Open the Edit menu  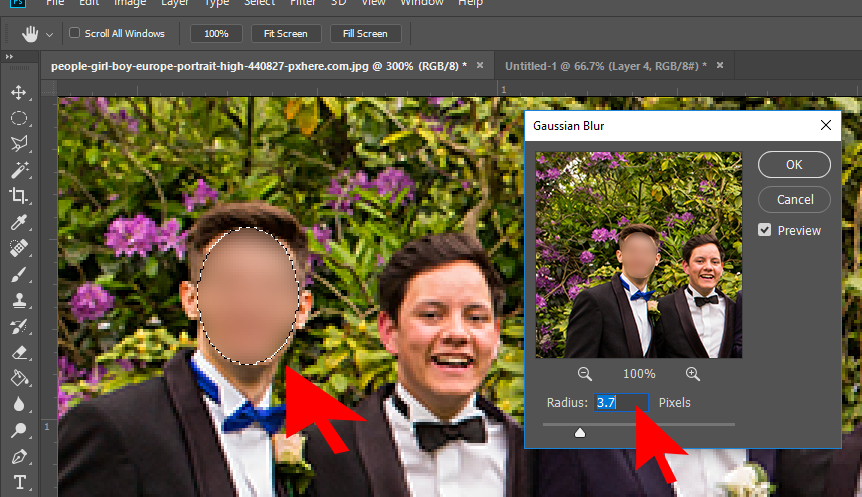pos(89,3)
